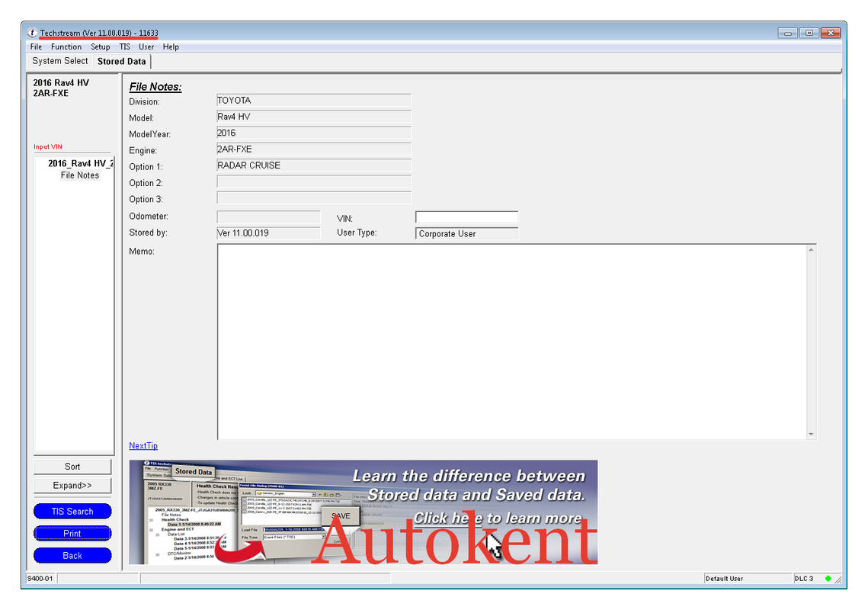The image size is (868, 610).
Task: Click the green DLC 3 status indicator
Action: pyautogui.click(x=828, y=579)
